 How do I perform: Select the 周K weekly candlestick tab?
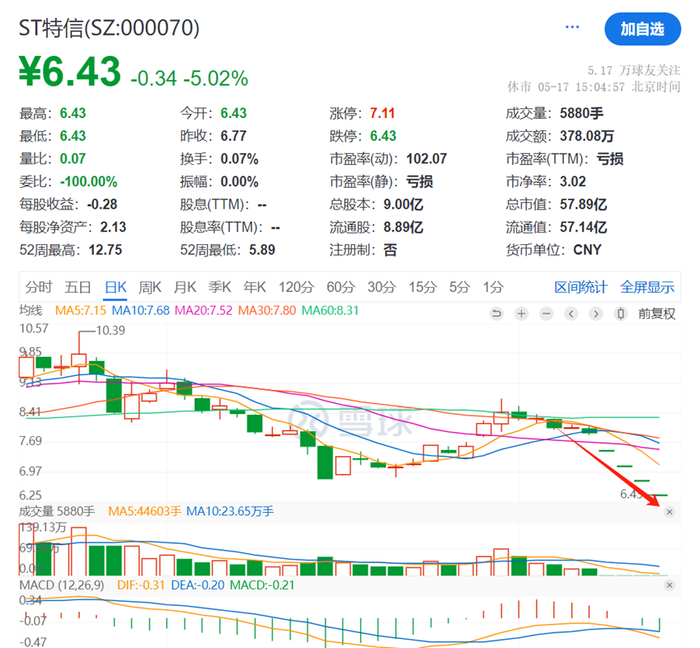(150, 287)
